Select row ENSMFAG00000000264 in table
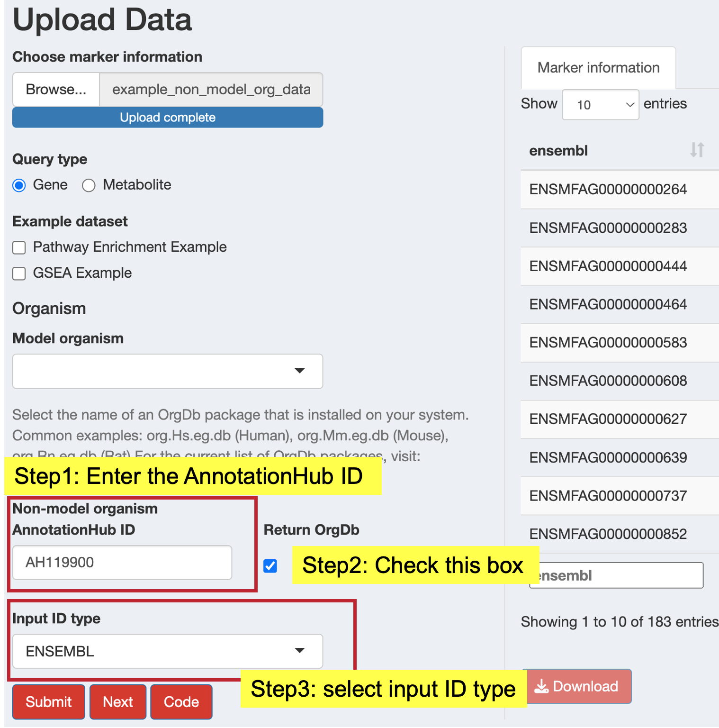This screenshot has height=728, width=719. pyautogui.click(x=620, y=189)
